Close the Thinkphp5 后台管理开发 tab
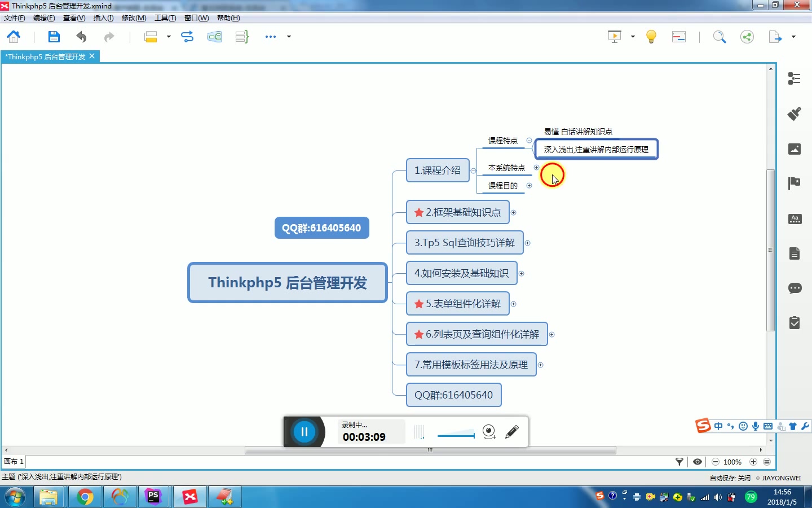The height and width of the screenshot is (508, 812). click(92, 56)
